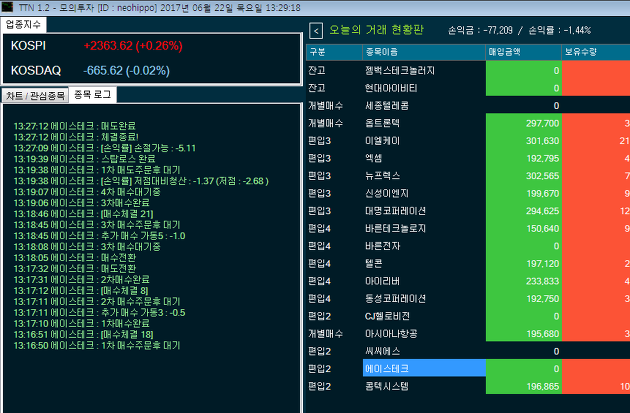This screenshot has height=413, width=630.
Task: Click the 297,700 purchase amount cell
Action: pyautogui.click(x=524, y=123)
